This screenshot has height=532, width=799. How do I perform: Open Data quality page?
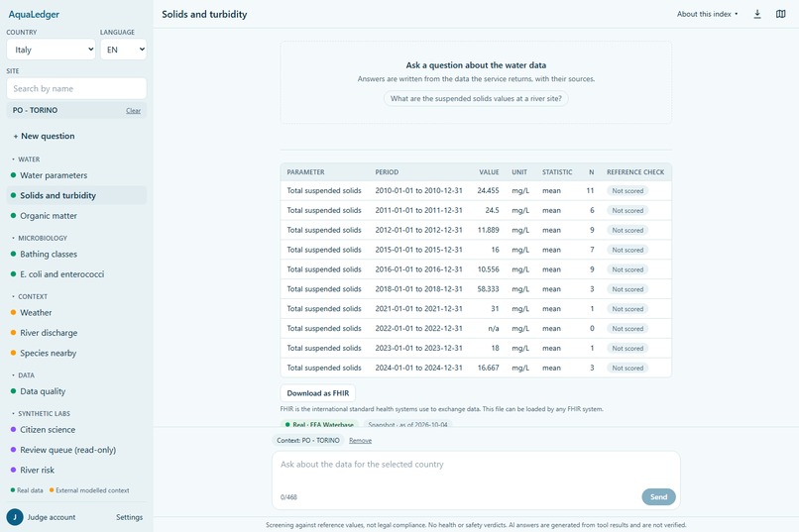(x=76, y=391)
